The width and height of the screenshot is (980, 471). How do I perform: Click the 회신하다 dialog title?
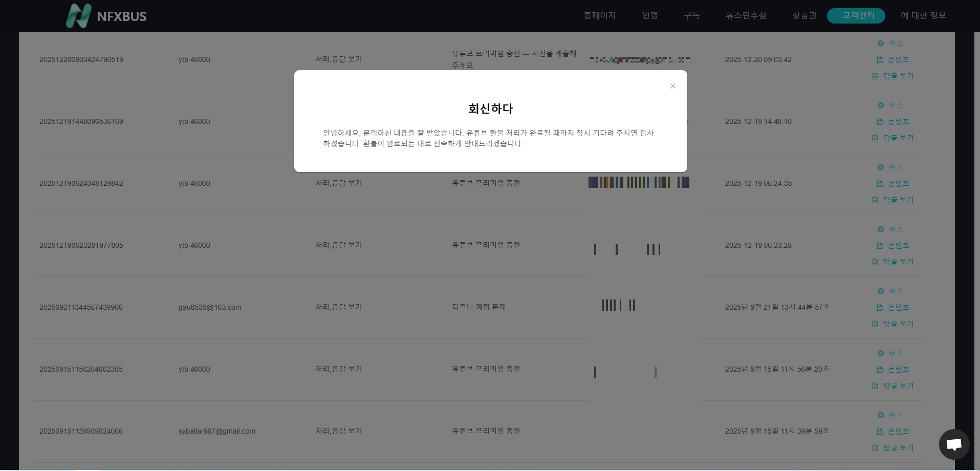(x=491, y=109)
